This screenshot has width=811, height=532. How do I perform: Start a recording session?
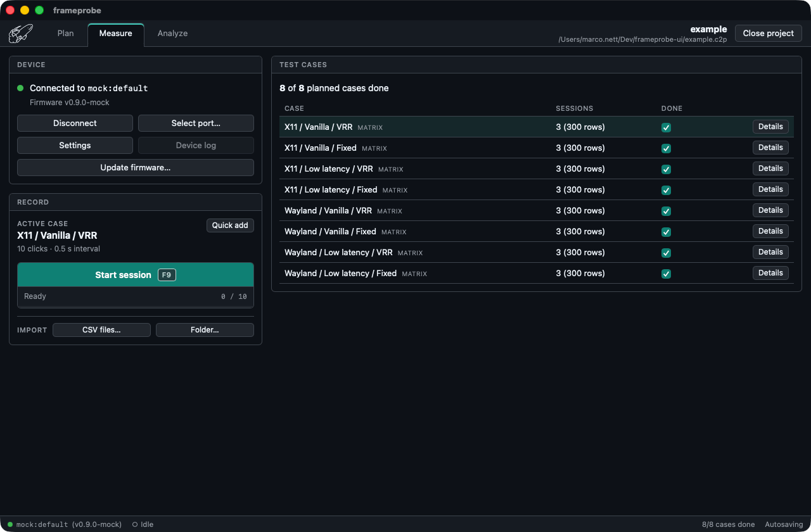[136, 275]
